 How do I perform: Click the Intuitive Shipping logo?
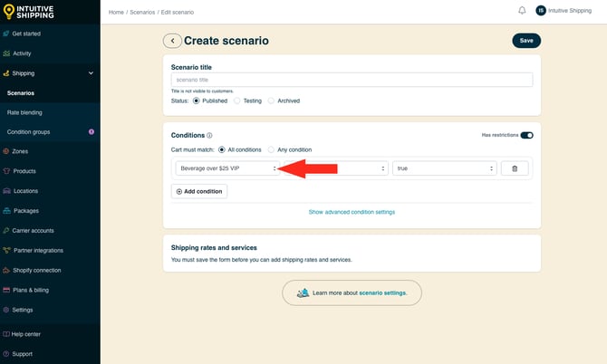(x=29, y=12)
